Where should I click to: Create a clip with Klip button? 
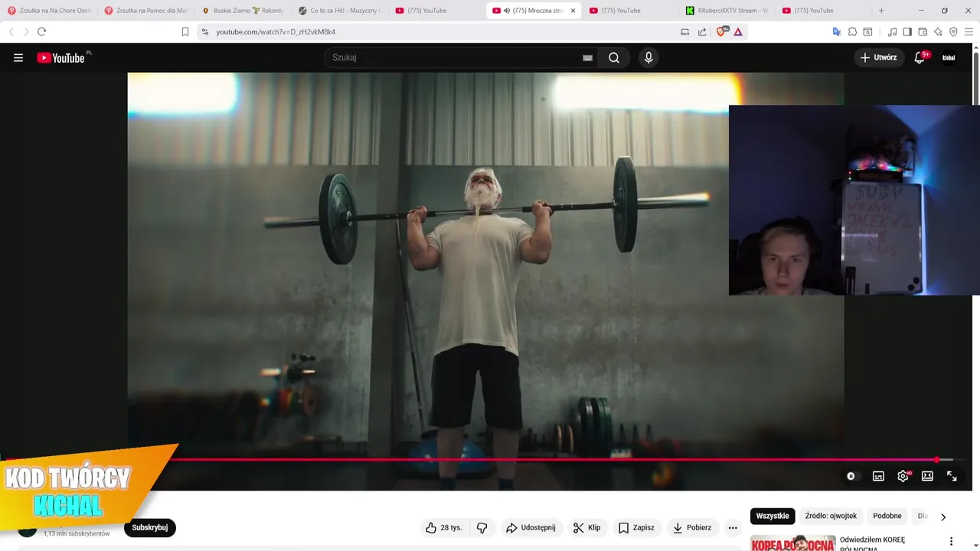click(x=587, y=527)
